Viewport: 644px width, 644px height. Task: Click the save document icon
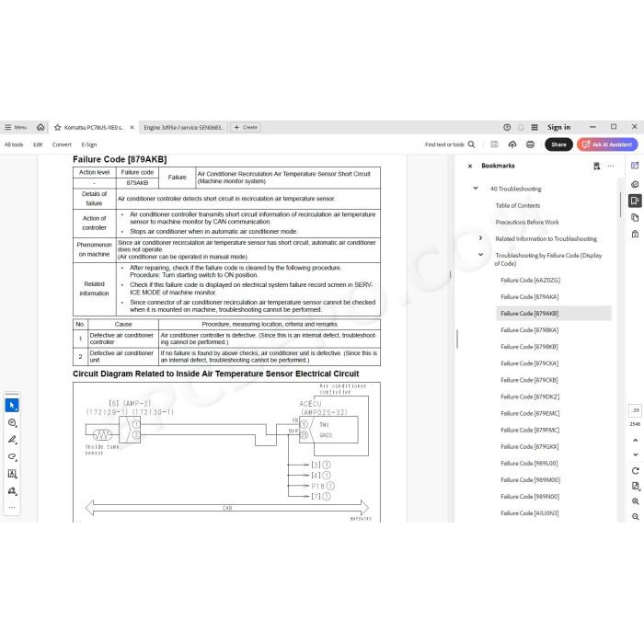click(x=495, y=144)
